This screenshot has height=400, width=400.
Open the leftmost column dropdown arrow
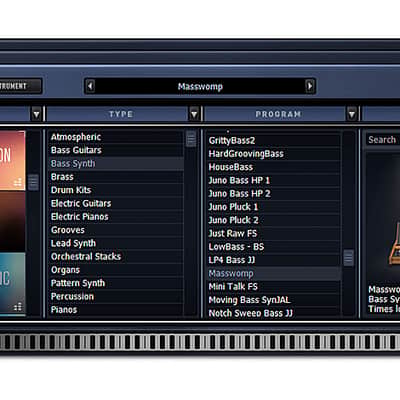coord(36,114)
